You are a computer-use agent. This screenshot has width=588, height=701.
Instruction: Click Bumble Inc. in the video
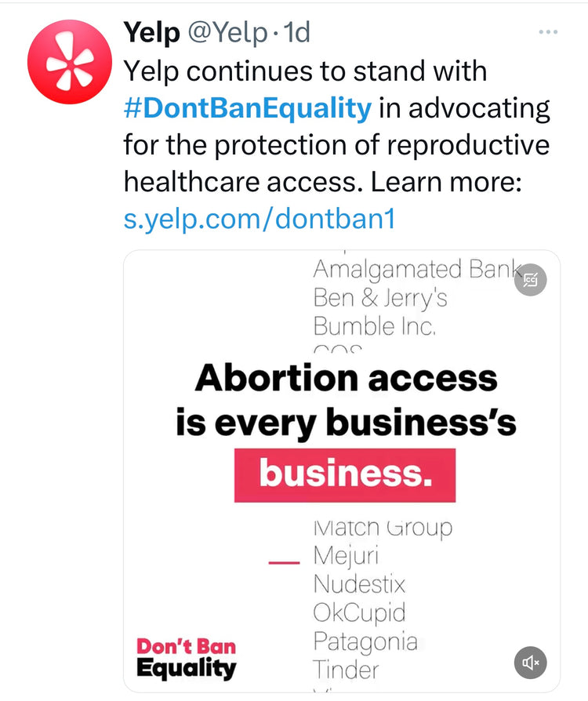374,326
